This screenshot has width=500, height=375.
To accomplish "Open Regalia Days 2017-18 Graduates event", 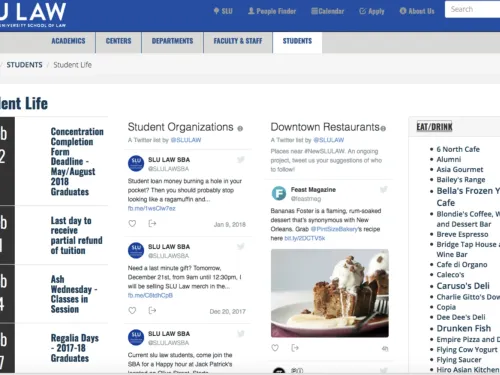I will 75,348.
